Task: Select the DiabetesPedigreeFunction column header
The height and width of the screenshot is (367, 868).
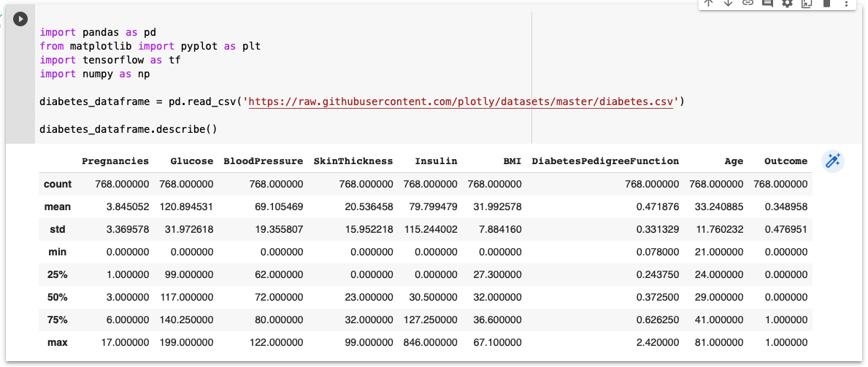Action: pyautogui.click(x=605, y=161)
